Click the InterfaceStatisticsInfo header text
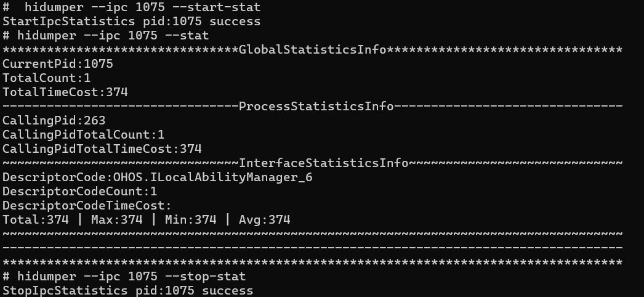644x297 pixels. click(x=323, y=163)
